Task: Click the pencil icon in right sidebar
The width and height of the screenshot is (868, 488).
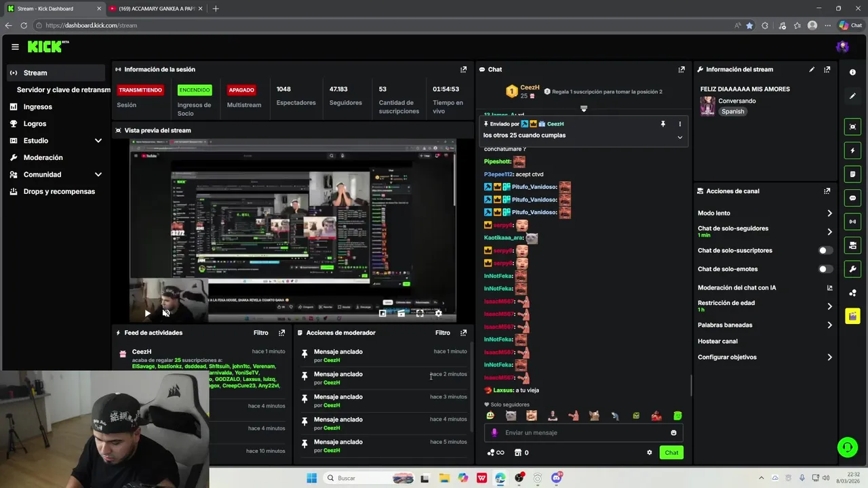Action: pyautogui.click(x=852, y=96)
